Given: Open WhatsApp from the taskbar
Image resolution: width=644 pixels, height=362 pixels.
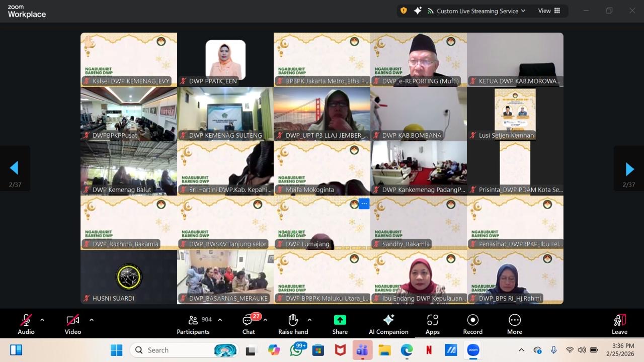Looking at the screenshot, I should coord(296,350).
